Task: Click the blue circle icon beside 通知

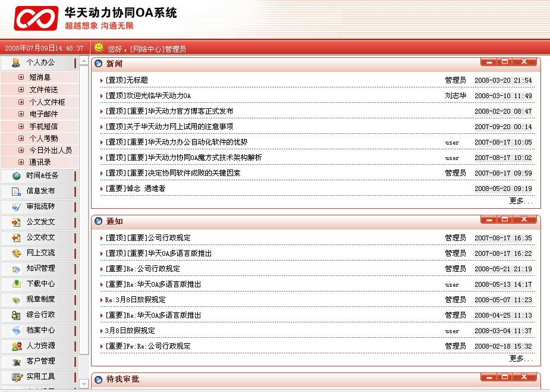Action: click(x=99, y=221)
